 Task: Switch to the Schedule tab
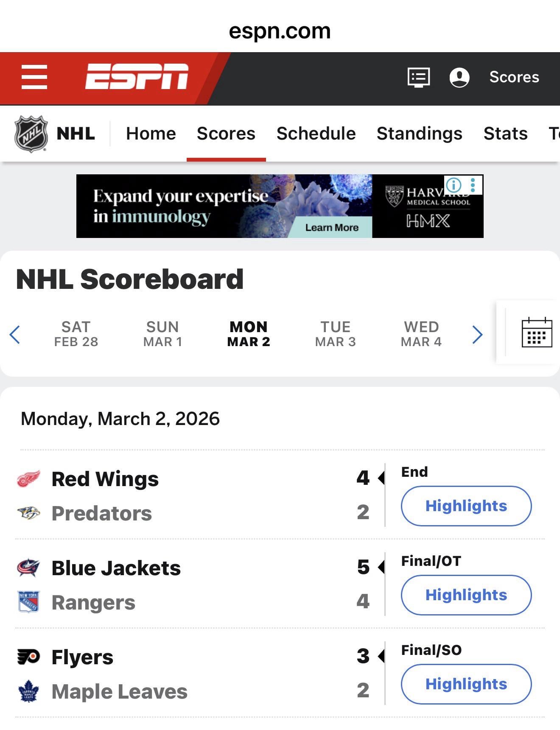point(316,134)
